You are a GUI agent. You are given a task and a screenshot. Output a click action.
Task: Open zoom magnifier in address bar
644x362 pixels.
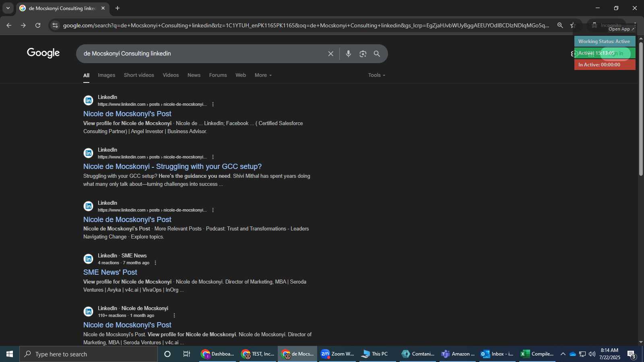click(x=560, y=25)
